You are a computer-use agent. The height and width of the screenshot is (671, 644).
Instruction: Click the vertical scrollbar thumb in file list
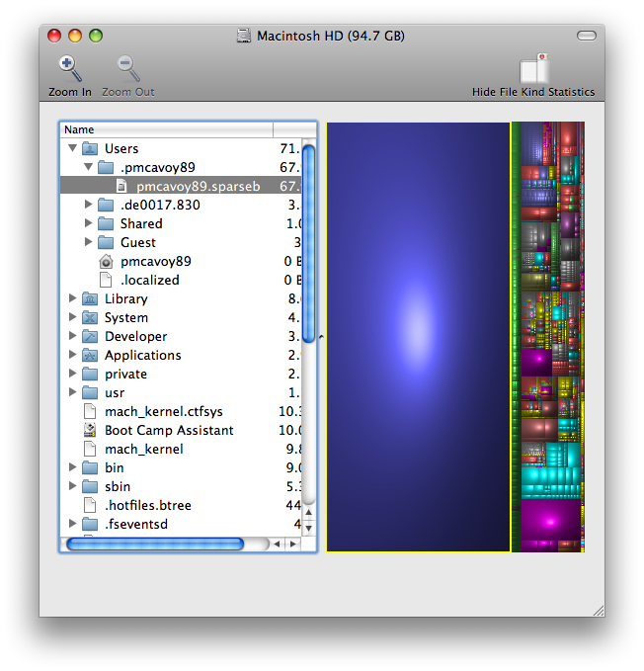tap(309, 243)
